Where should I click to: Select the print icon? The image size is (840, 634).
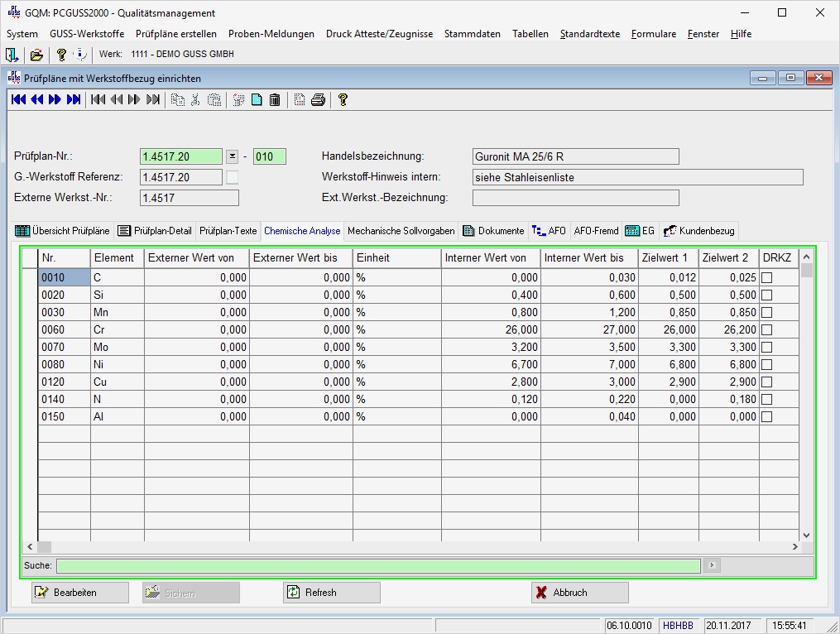(x=319, y=100)
